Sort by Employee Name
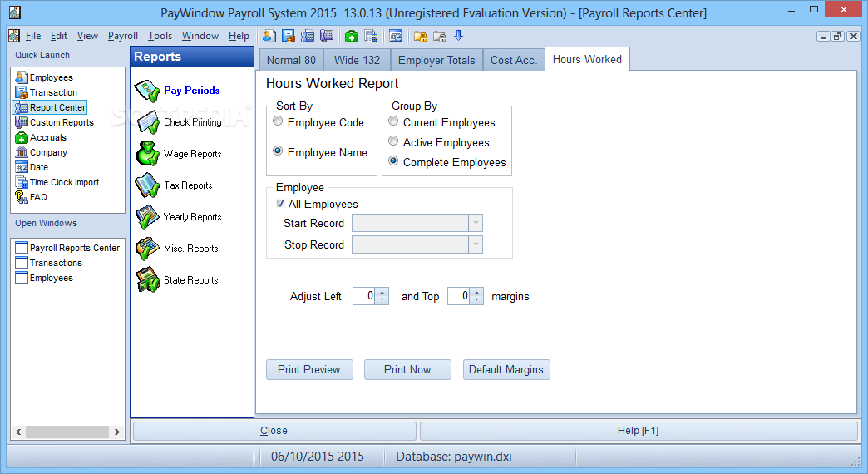The width and height of the screenshot is (868, 474). coord(321,152)
